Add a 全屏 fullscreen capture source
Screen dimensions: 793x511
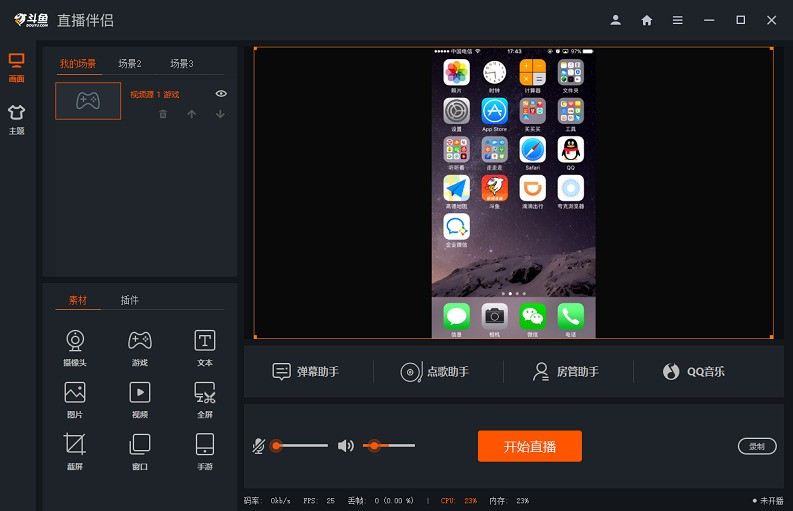205,400
